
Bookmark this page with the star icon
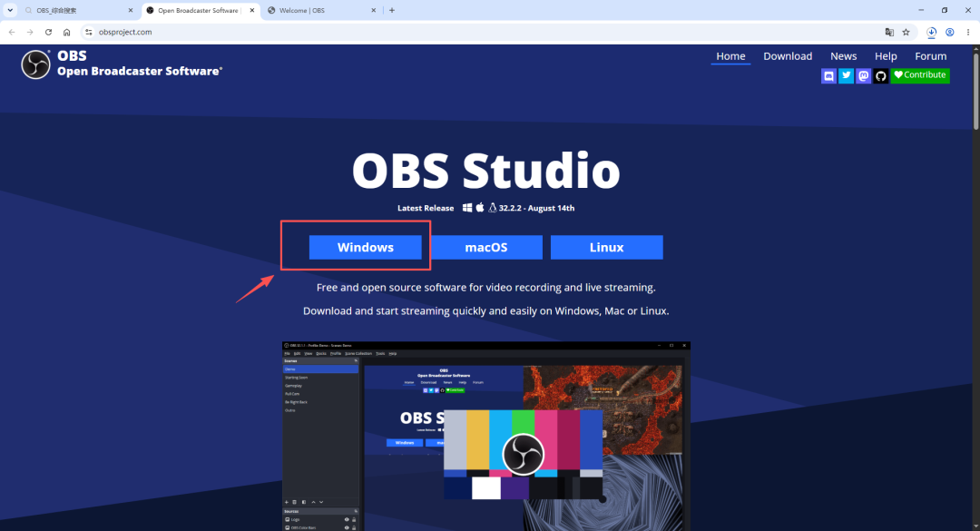(906, 32)
